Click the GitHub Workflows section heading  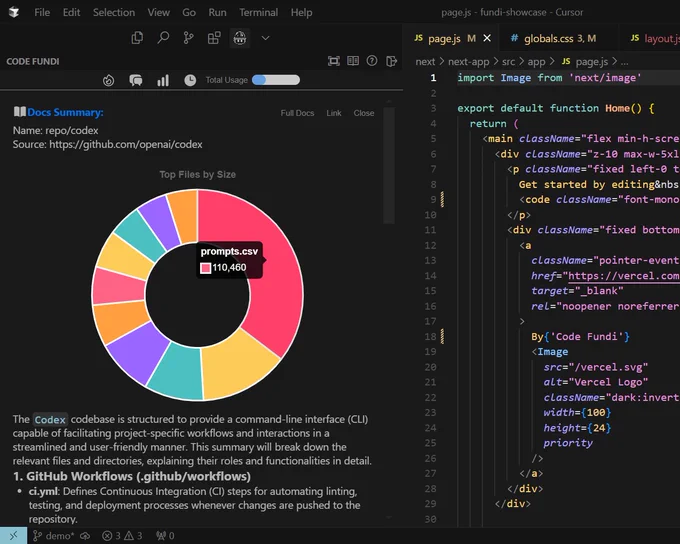click(132, 476)
